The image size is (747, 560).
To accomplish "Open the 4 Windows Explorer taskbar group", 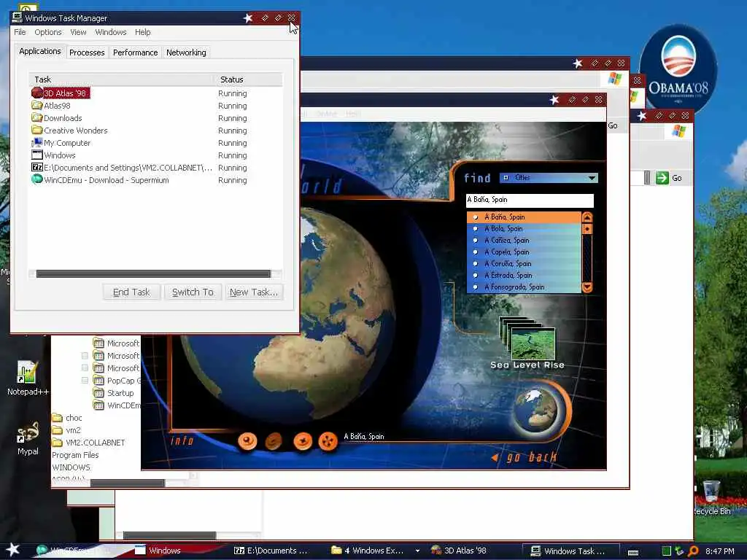I will point(374,551).
